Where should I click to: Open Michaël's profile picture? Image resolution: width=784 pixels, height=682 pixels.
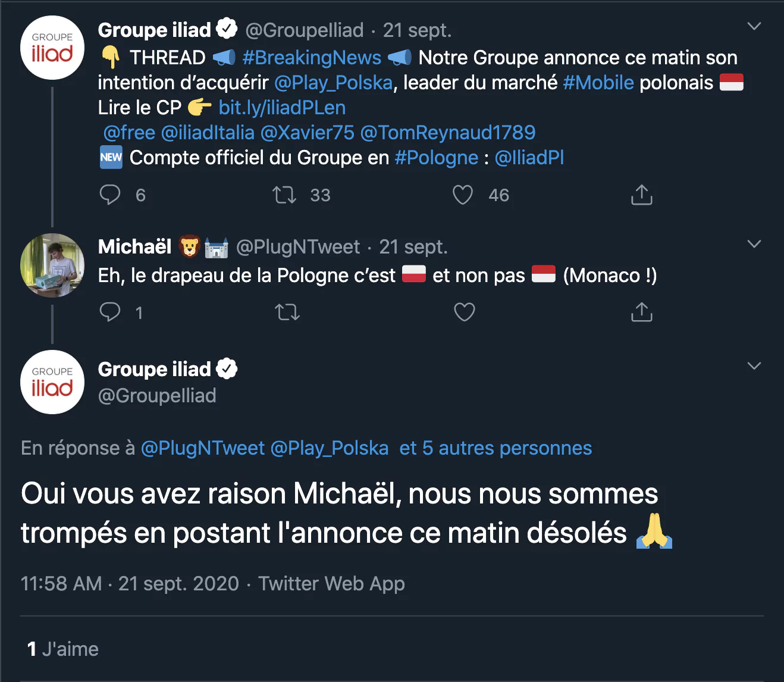click(52, 265)
